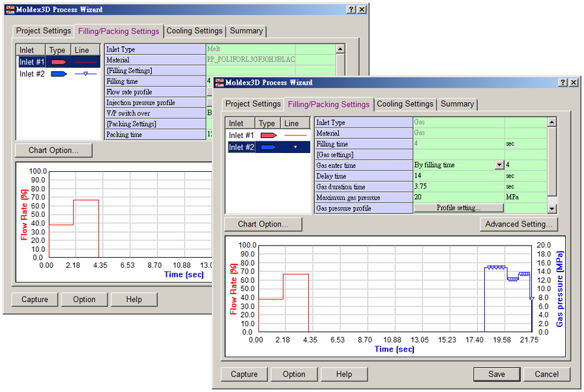Click the Inlet column header in the back window
Image resolution: width=584 pixels, height=392 pixels.
coord(31,50)
